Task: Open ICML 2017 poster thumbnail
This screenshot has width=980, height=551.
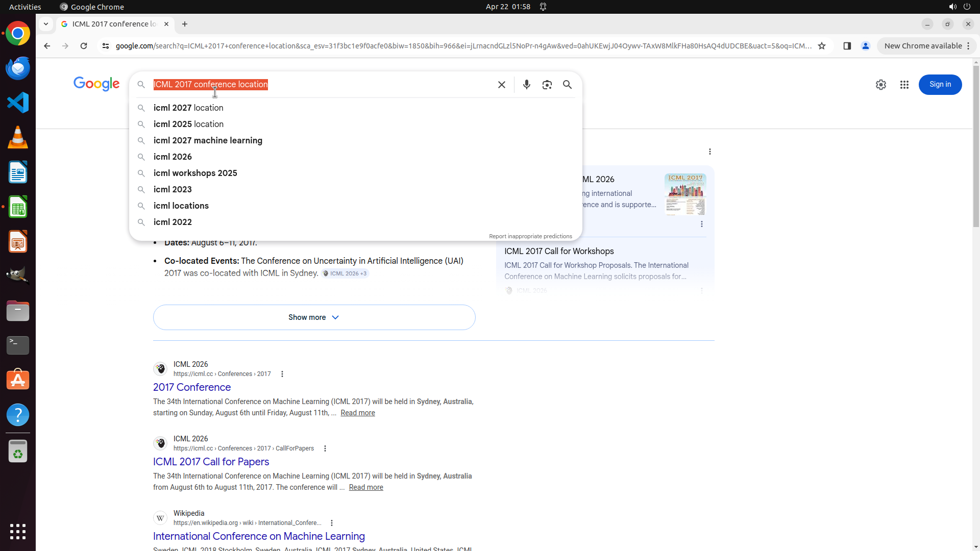Action: [685, 194]
